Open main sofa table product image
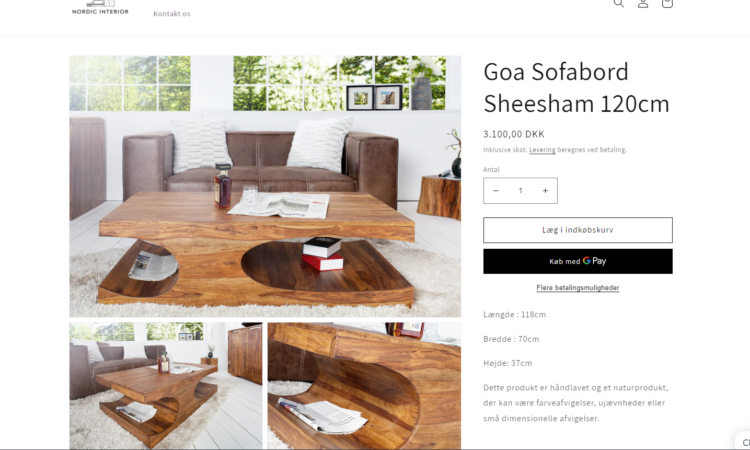This screenshot has height=450, width=750. click(265, 186)
